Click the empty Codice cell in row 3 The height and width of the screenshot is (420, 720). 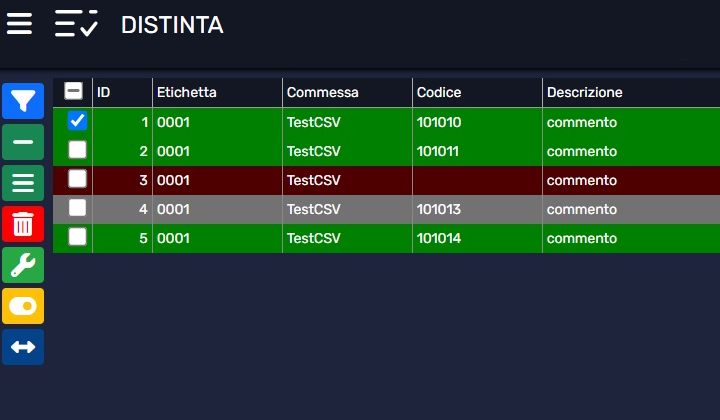[478, 180]
